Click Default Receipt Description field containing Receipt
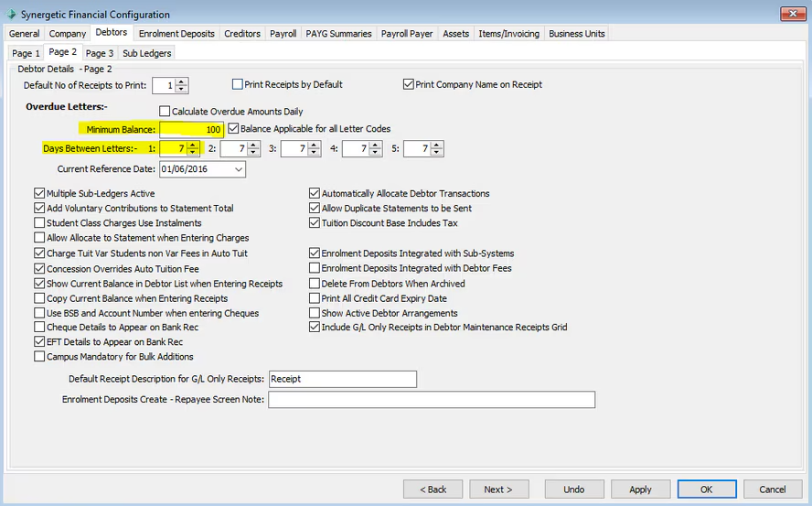Viewport: 812px width, 506px height. 342,379
